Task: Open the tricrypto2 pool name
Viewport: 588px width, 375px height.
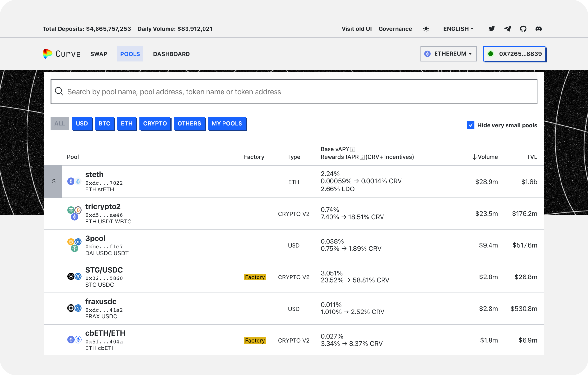Action: click(103, 206)
